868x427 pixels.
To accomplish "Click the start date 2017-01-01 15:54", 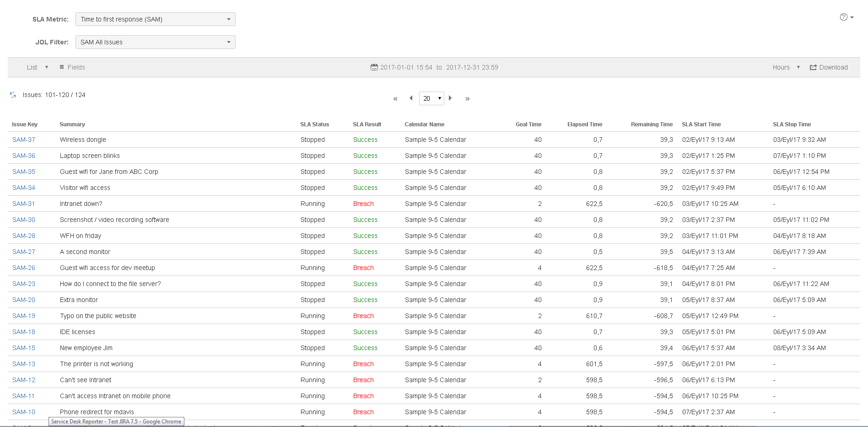I will (406, 67).
